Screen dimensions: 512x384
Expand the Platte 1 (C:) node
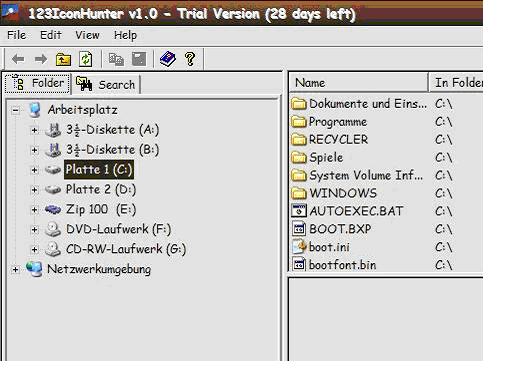pyautogui.click(x=34, y=170)
